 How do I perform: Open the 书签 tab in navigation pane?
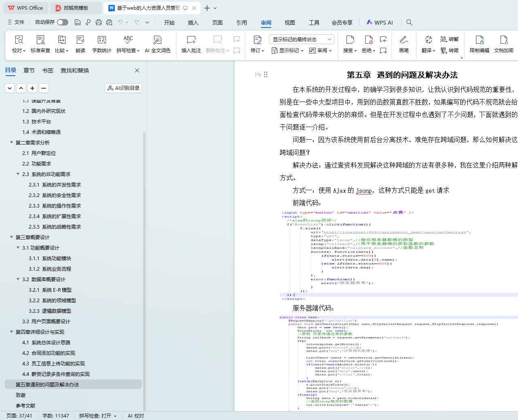click(x=48, y=70)
